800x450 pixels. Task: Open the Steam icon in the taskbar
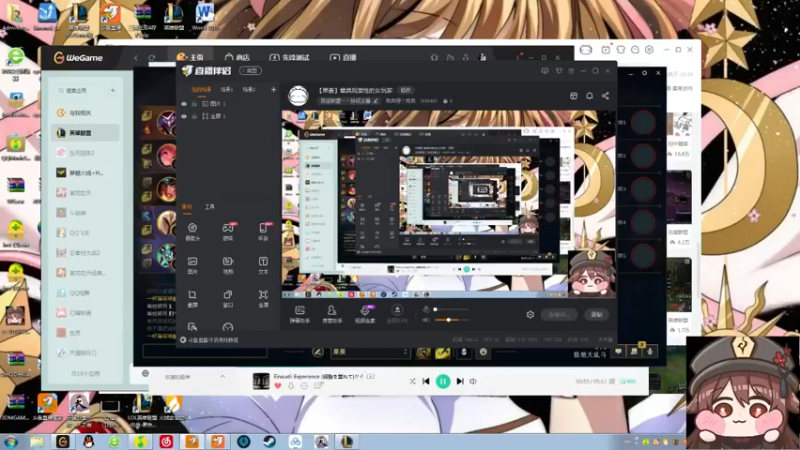(x=270, y=441)
